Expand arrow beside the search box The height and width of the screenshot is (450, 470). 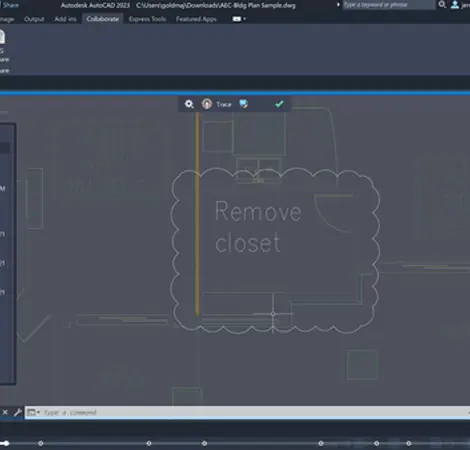coord(338,5)
